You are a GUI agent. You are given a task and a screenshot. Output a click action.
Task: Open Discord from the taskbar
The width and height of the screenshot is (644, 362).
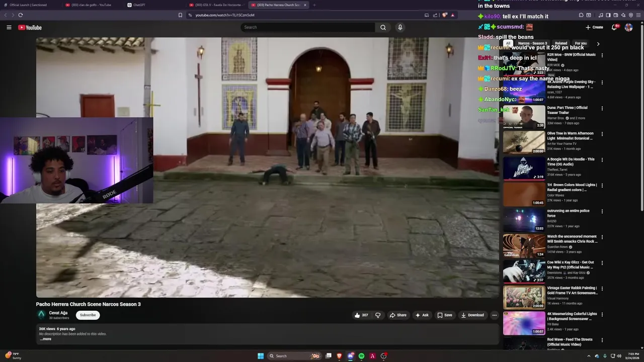(x=351, y=356)
